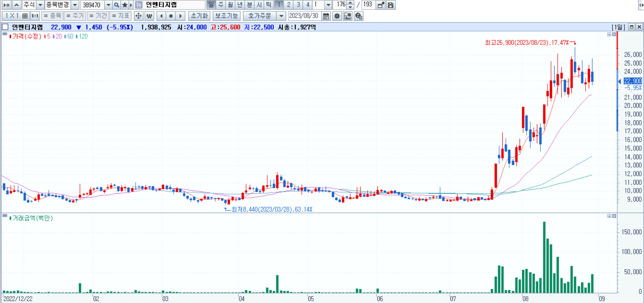
Task: Click the [1일] period indicator label
Action: 618,27
